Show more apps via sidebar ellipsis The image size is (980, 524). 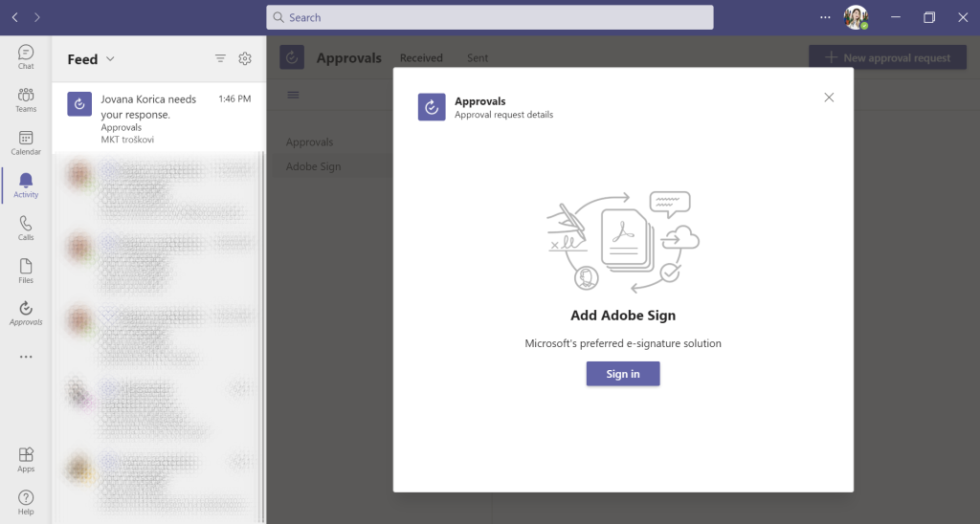[26, 357]
